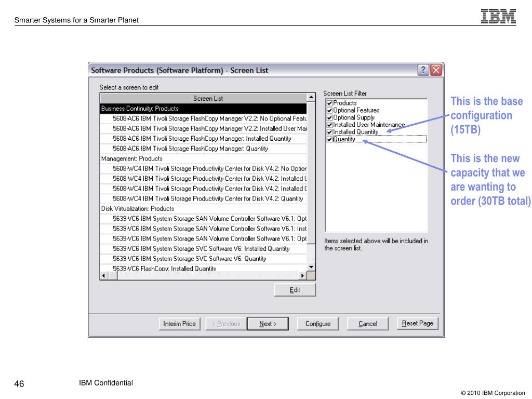Click scroll up arrow of screen list
The height and width of the screenshot is (399, 532).
pos(311,98)
